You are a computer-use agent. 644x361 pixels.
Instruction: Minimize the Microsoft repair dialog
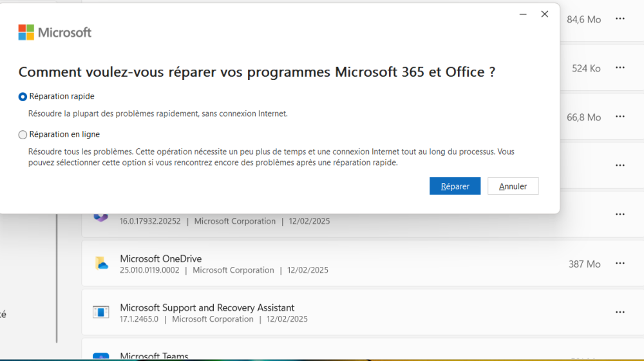point(523,14)
